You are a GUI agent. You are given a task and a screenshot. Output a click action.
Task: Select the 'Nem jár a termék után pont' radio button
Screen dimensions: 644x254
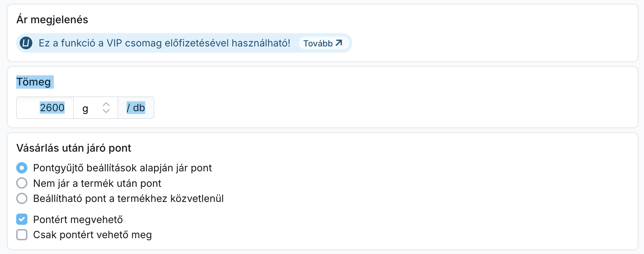(22, 183)
